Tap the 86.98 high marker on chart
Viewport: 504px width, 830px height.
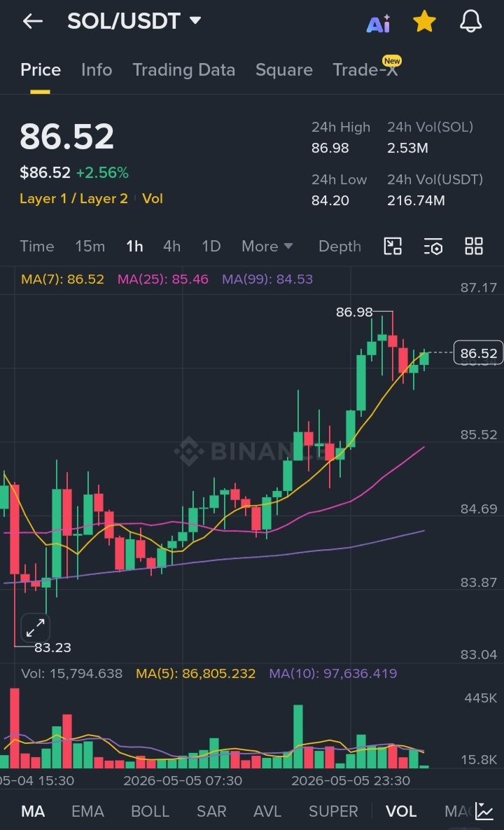354,312
